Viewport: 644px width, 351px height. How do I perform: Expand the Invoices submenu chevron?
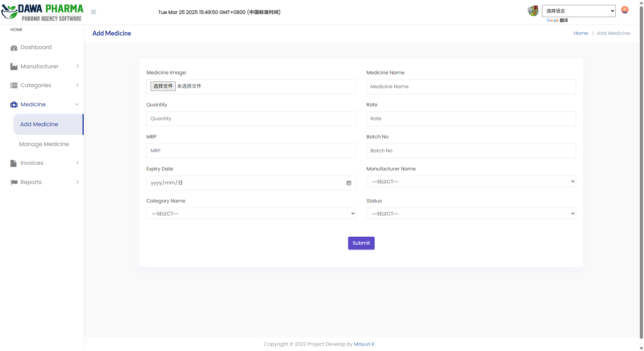click(x=77, y=163)
